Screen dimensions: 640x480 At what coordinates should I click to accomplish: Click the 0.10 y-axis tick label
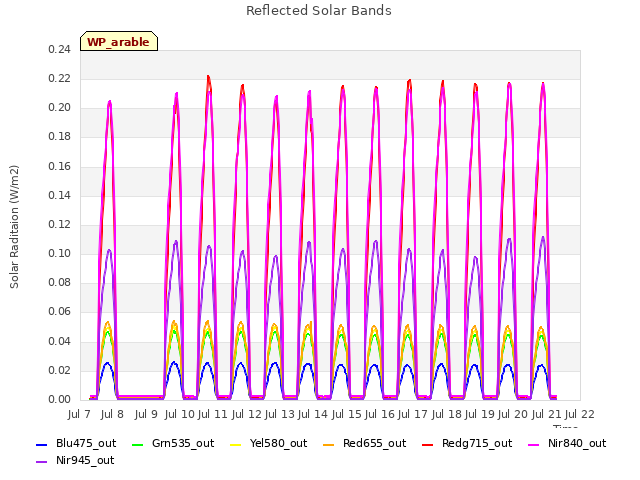60,253
